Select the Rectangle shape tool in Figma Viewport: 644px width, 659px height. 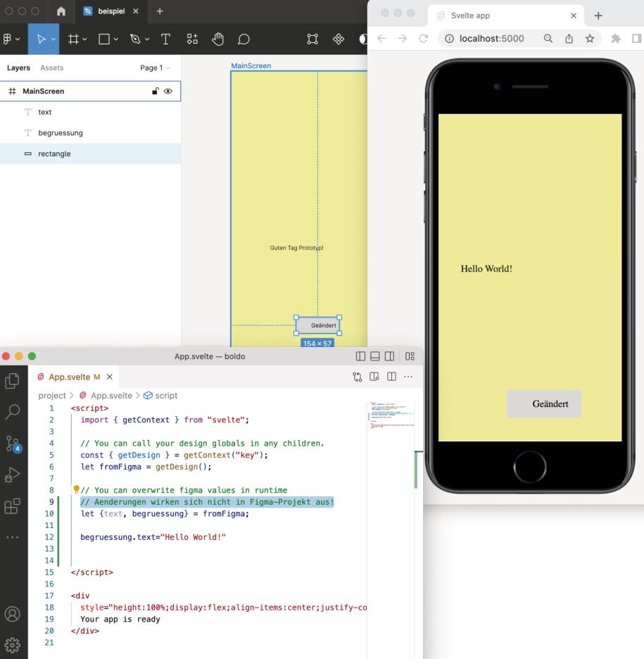point(103,39)
